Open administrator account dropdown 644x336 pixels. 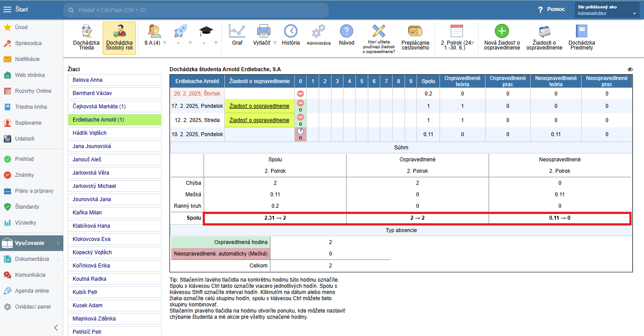tap(606, 10)
